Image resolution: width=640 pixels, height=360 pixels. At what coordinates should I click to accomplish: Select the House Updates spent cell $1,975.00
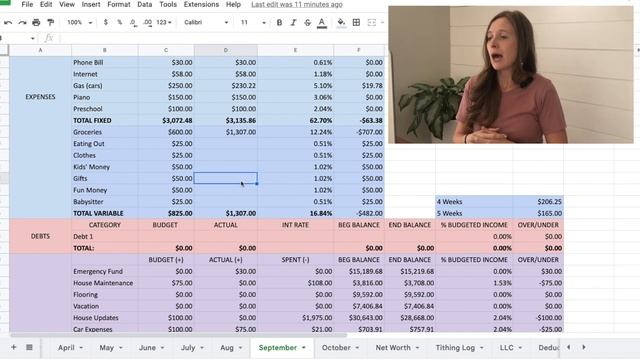[295, 318]
